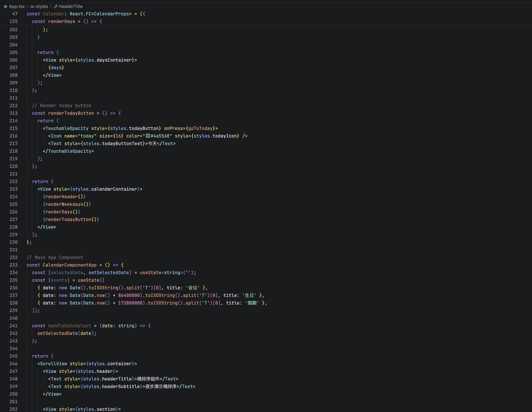532x412 pixels.
Task: Click line number 233 in the gutter
Action: click(13, 265)
